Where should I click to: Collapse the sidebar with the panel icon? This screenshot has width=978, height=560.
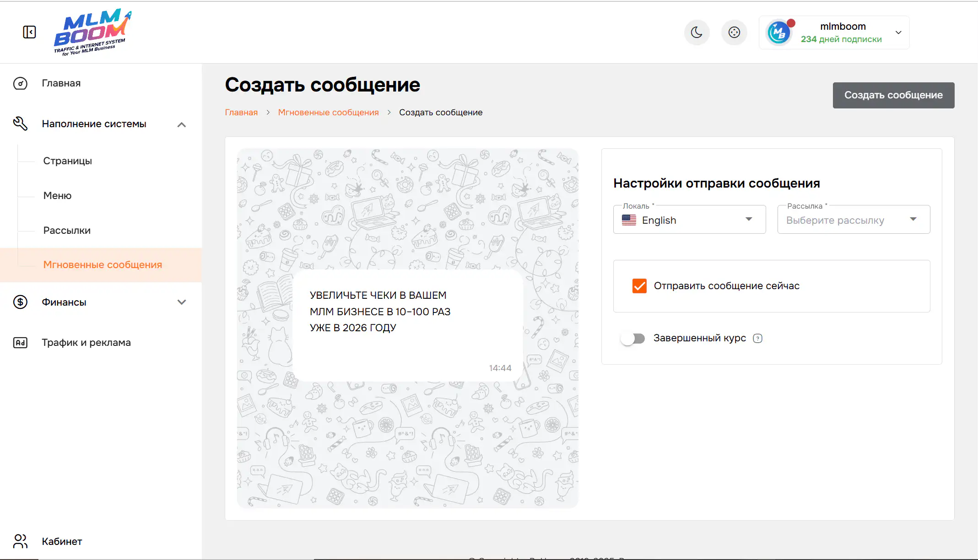click(29, 32)
